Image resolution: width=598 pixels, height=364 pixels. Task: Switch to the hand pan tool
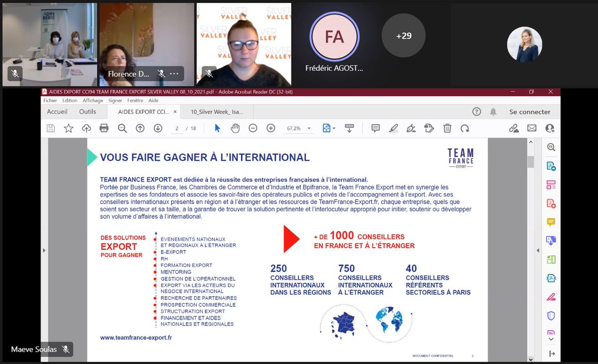tap(235, 128)
